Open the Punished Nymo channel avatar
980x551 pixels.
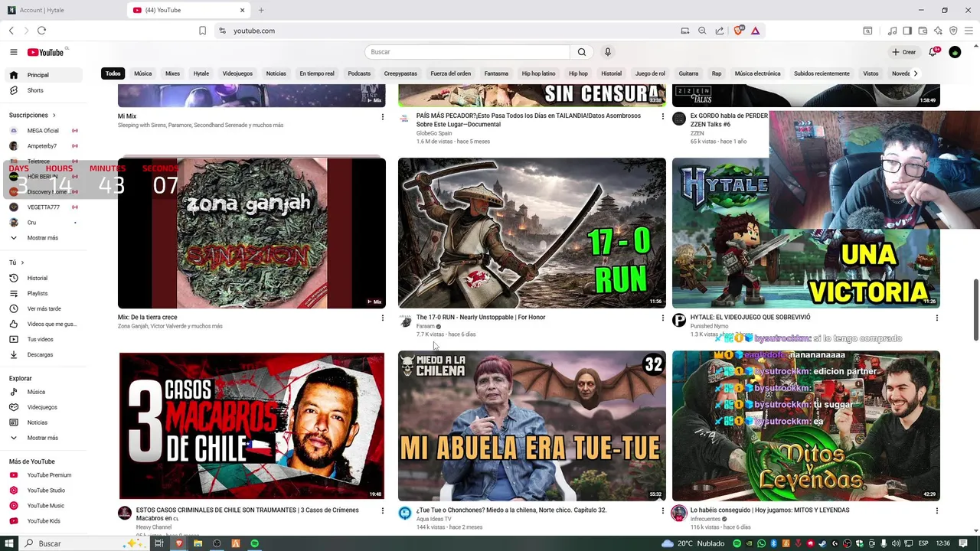click(679, 321)
